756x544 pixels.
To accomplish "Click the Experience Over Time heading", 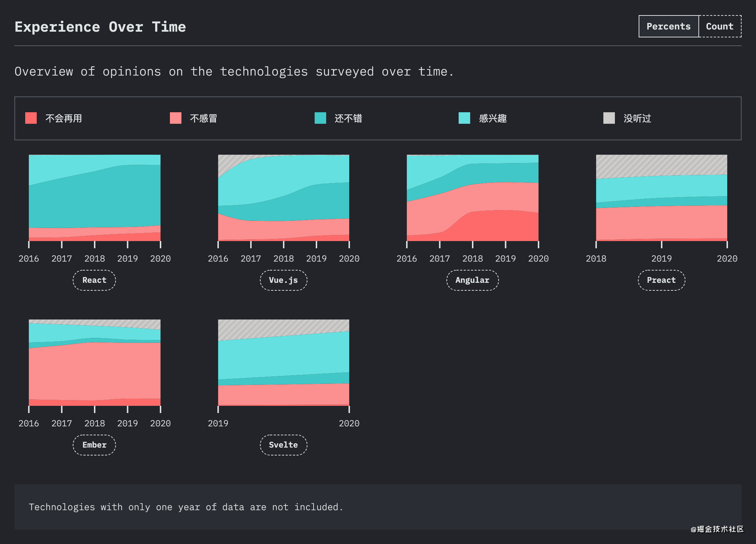I will click(100, 27).
